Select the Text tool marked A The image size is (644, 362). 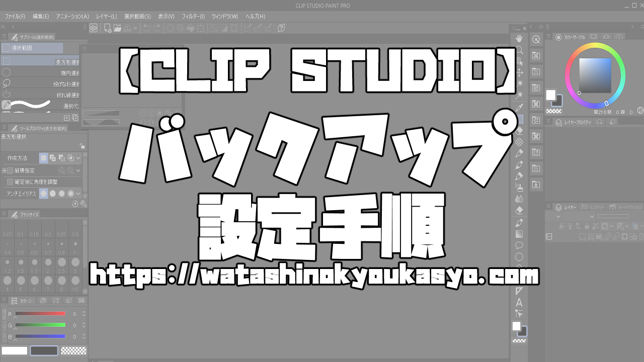tap(519, 303)
